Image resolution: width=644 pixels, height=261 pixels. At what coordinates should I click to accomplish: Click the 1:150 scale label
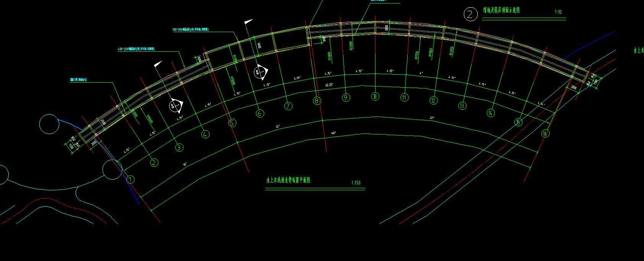356,183
